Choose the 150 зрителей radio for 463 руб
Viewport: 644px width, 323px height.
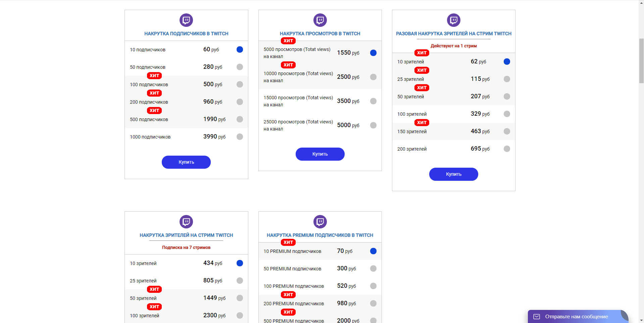tap(507, 131)
